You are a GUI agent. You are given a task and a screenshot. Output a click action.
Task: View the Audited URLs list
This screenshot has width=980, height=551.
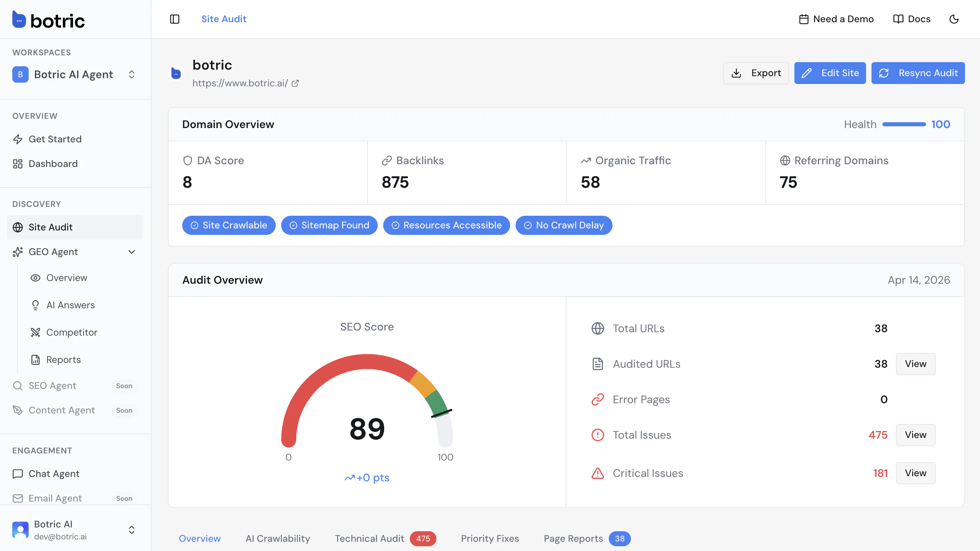pos(915,364)
